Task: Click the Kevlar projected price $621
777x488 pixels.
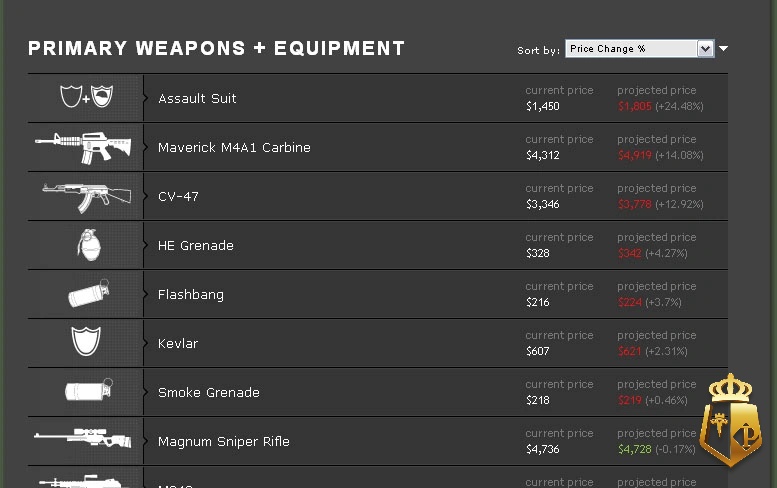Action: pyautogui.click(x=629, y=351)
